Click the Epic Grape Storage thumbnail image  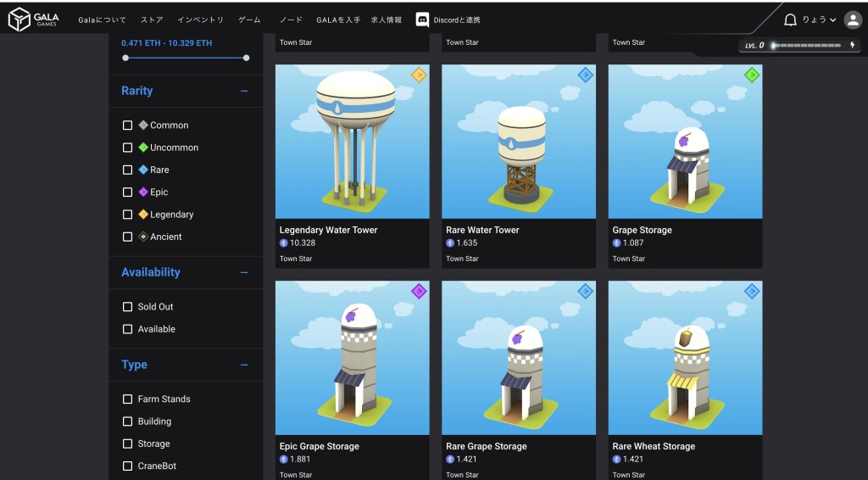pos(352,358)
